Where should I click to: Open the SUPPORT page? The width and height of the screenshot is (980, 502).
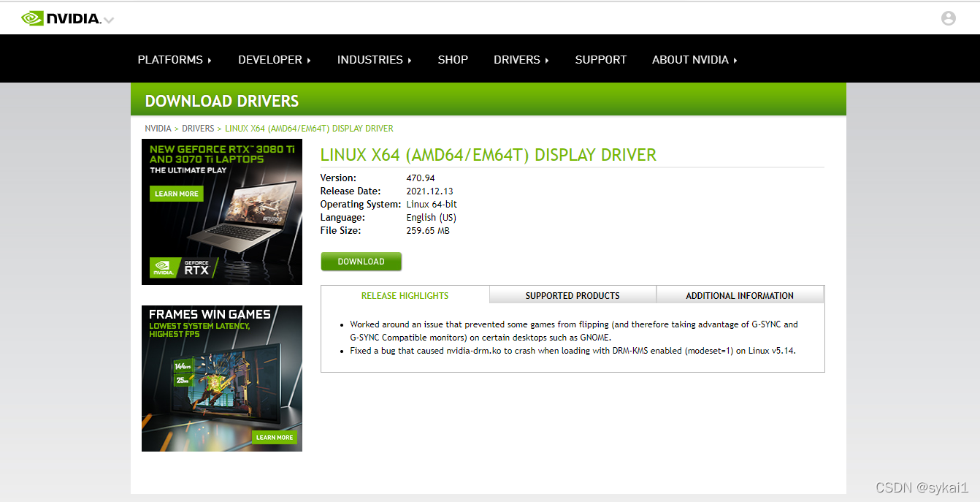(600, 60)
